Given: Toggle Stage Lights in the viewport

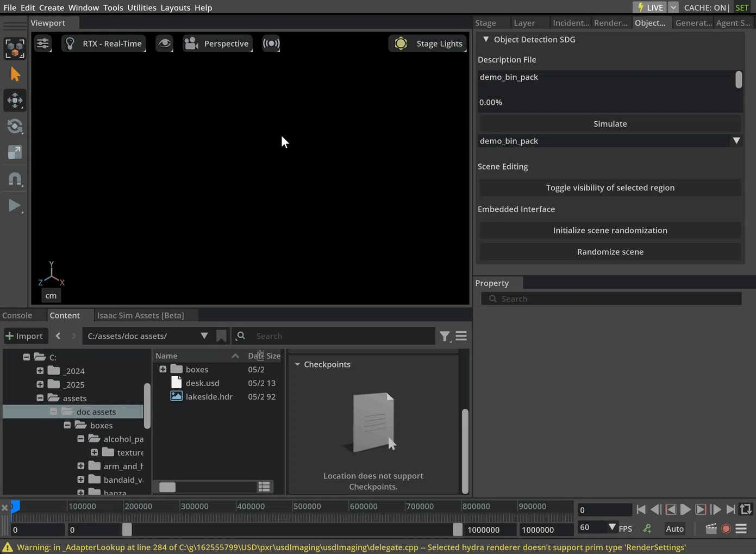Looking at the screenshot, I should tap(428, 43).
